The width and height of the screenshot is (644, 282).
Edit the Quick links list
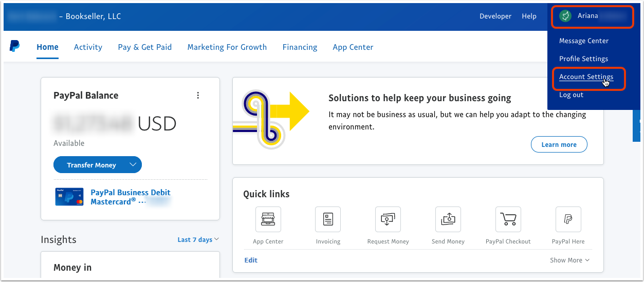251,260
